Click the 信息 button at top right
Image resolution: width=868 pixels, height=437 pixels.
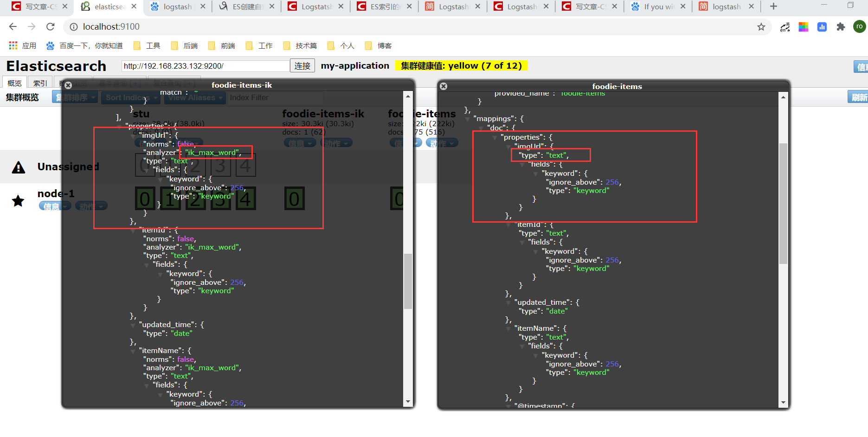click(x=861, y=67)
